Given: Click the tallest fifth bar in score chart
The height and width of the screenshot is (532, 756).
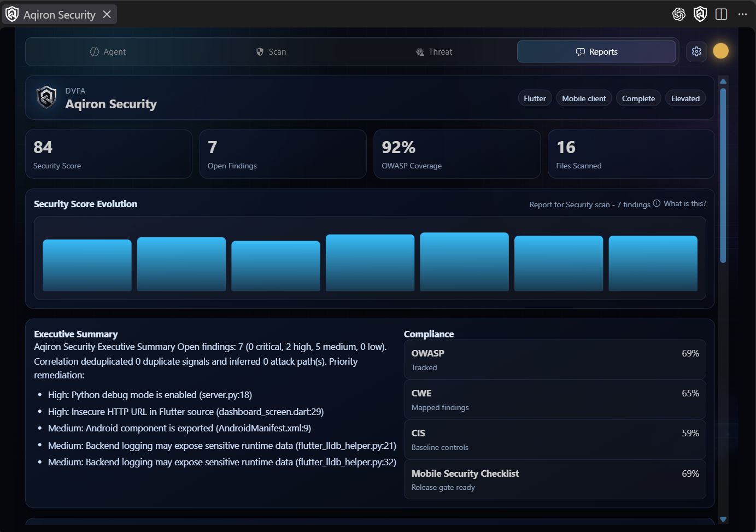Looking at the screenshot, I should click(x=464, y=262).
